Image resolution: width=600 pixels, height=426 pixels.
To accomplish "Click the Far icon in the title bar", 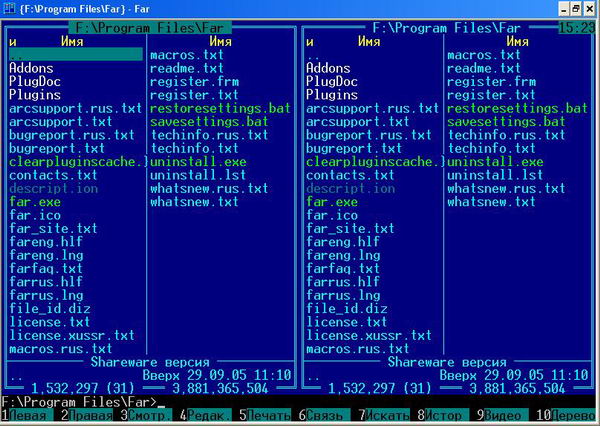I will [10, 8].
